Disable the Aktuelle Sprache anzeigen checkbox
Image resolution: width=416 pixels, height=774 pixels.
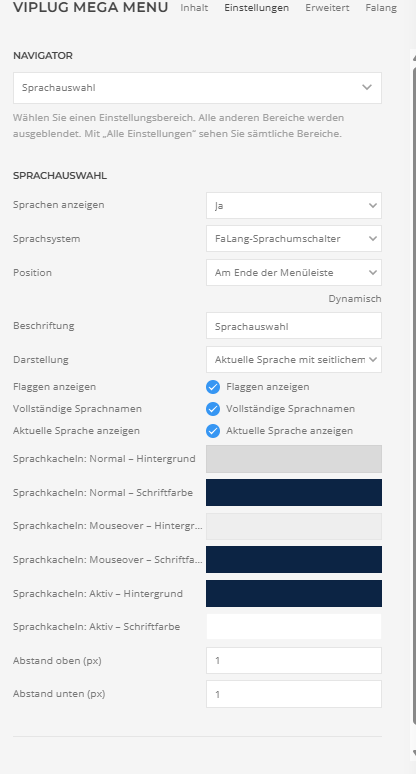coord(213,431)
